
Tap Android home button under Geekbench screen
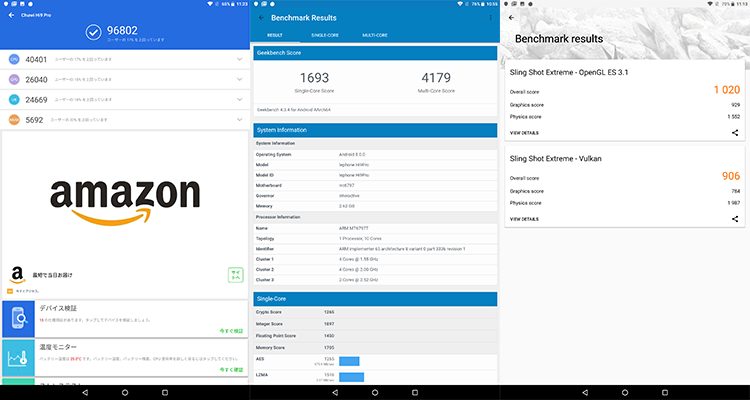[x=375, y=392]
